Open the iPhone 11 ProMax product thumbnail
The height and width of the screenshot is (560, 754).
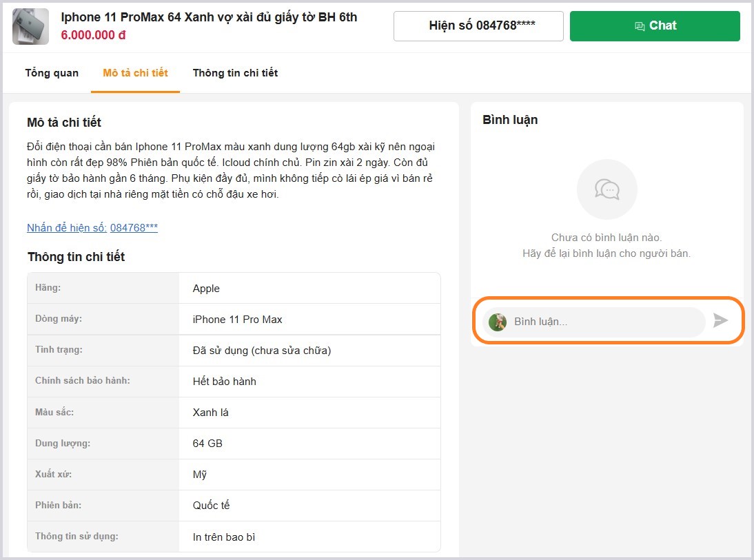(30, 26)
